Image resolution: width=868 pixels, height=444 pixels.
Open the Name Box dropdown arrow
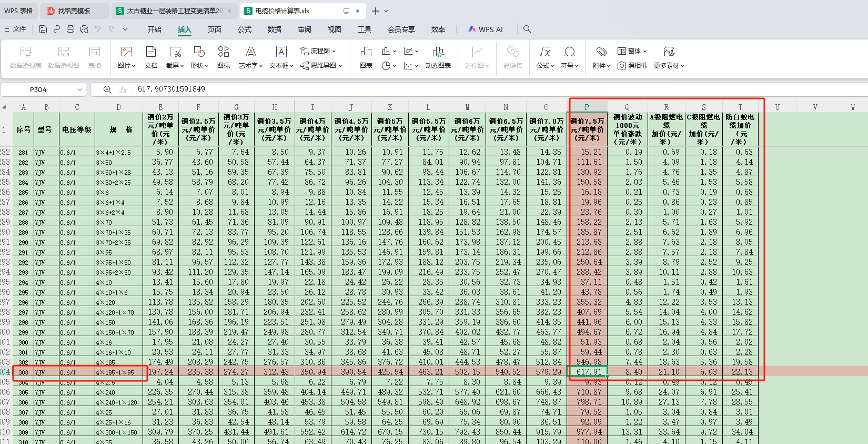pos(79,89)
